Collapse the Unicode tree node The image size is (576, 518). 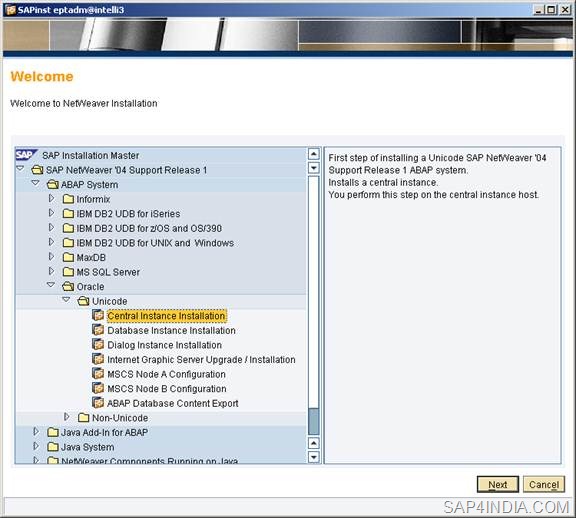click(x=66, y=300)
